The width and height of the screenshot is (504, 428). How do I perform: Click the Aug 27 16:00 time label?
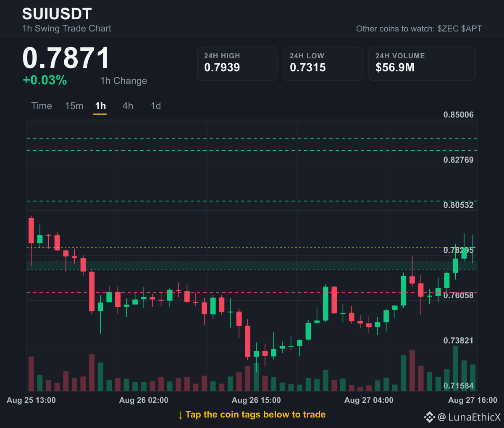pyautogui.click(x=472, y=400)
